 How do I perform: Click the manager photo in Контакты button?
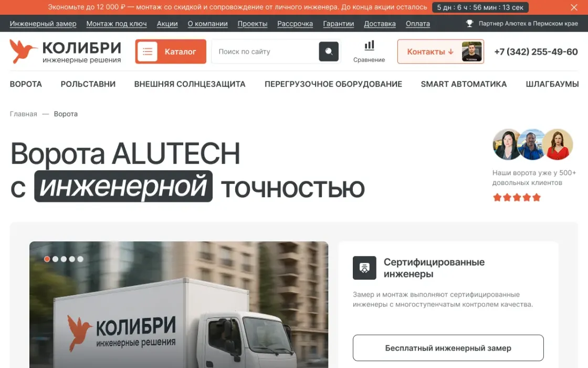coord(472,52)
